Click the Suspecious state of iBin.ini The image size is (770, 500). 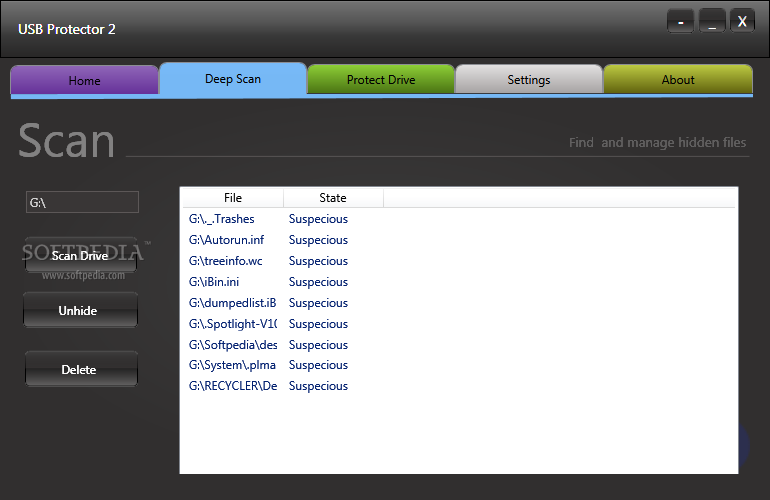point(318,282)
